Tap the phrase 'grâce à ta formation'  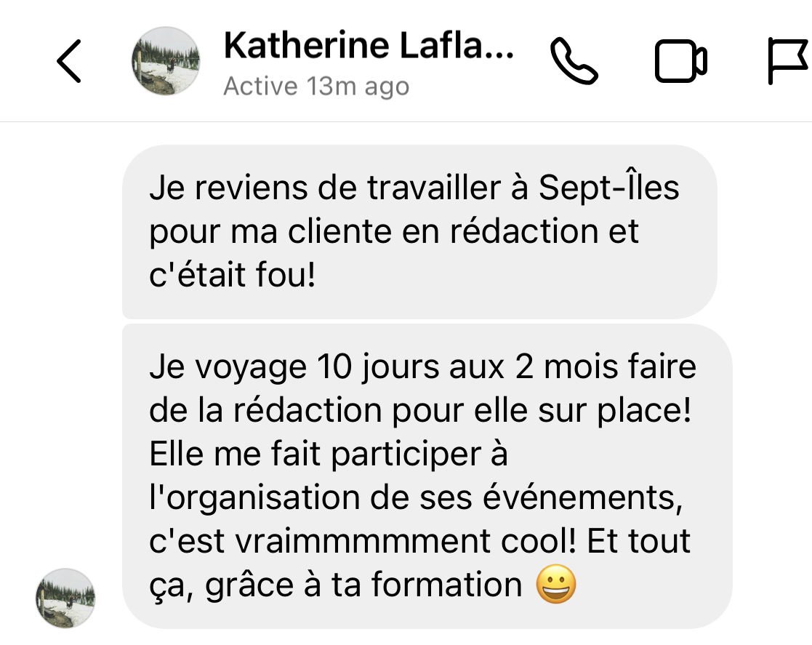(x=363, y=585)
